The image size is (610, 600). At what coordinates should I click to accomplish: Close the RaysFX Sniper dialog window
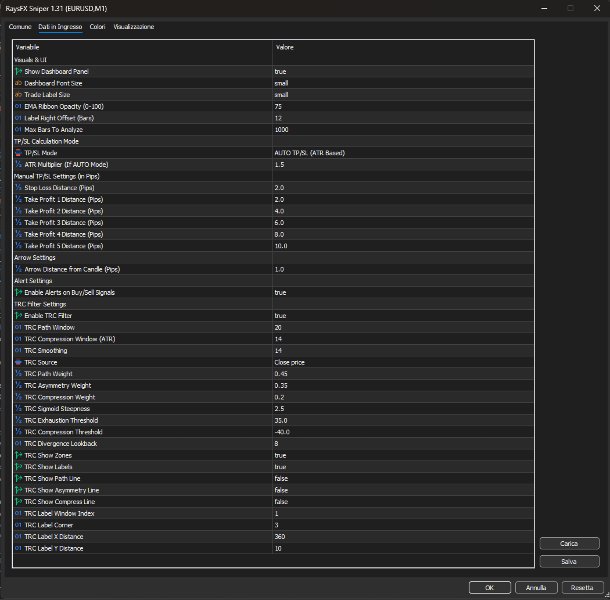pyautogui.click(x=597, y=8)
